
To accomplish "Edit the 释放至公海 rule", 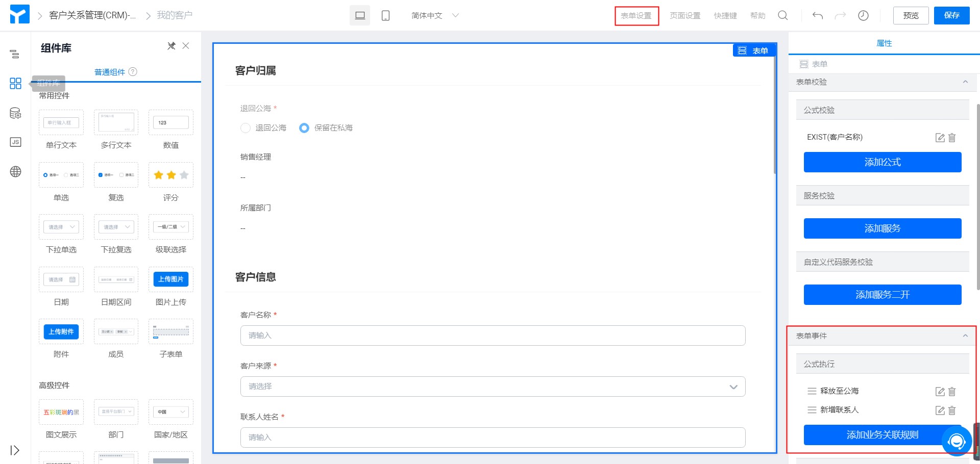I will [x=940, y=392].
